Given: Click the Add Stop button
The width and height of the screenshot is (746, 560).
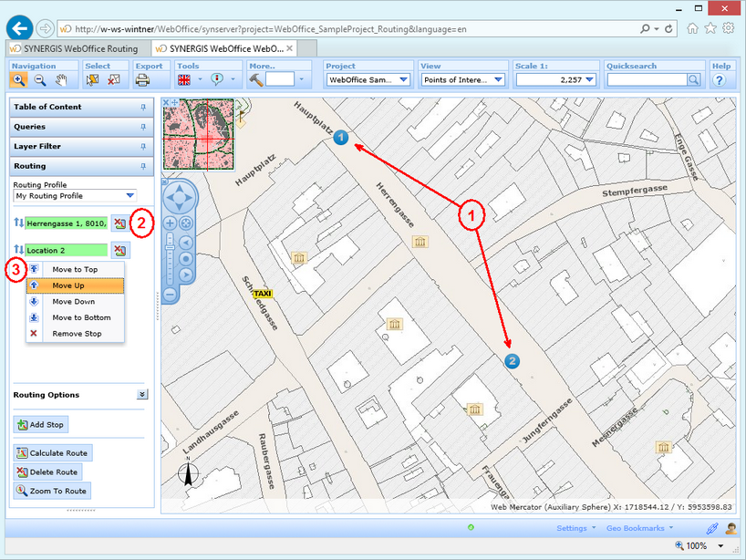Looking at the screenshot, I should [x=40, y=424].
